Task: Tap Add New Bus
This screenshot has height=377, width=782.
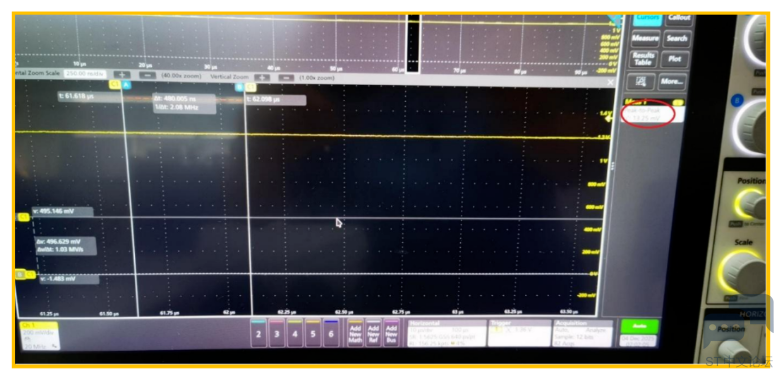Action: pos(391,333)
